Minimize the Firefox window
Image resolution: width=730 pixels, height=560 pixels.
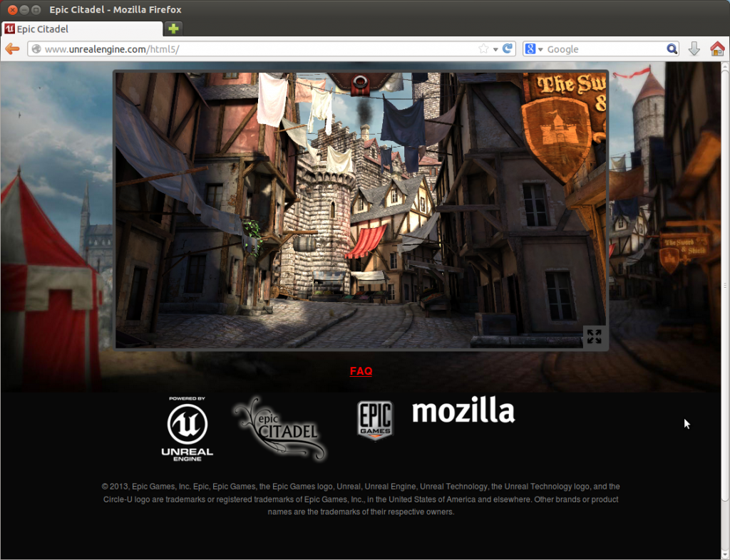coord(24,10)
